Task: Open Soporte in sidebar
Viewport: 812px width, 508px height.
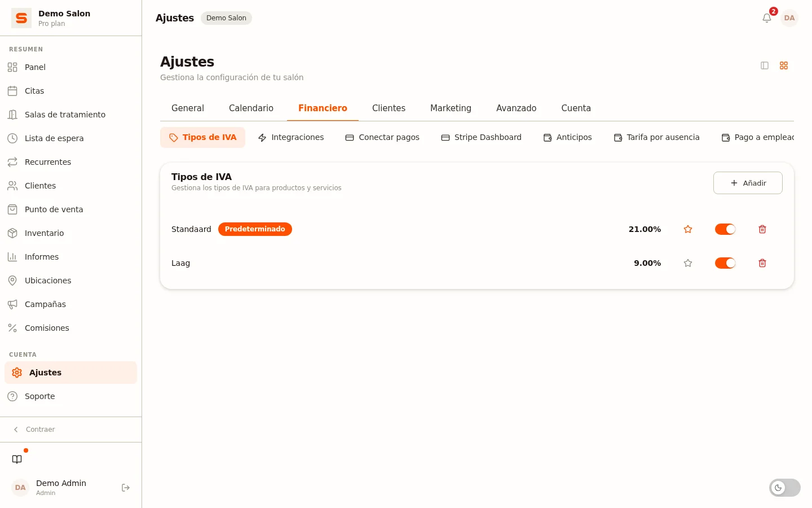Action: tap(71, 396)
